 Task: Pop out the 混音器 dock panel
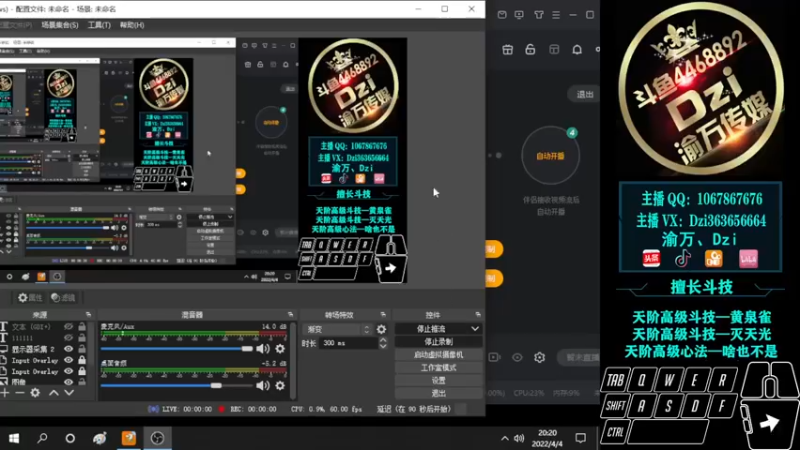click(290, 314)
